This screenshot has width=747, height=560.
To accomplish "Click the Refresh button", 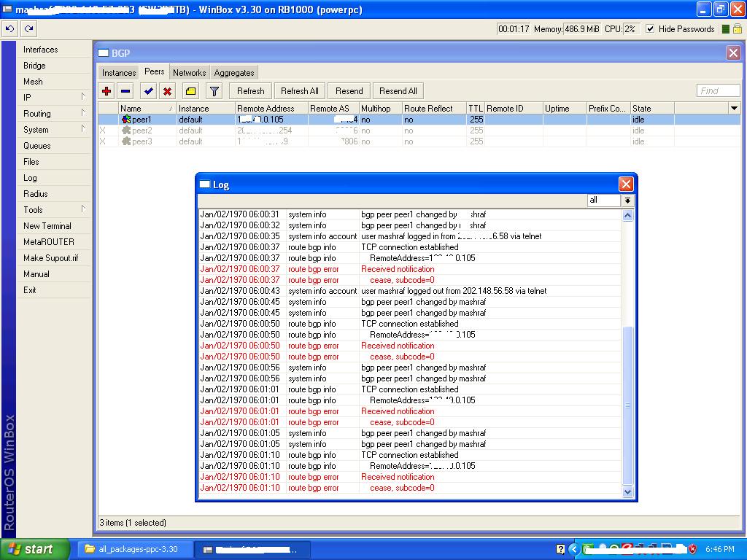I will (x=251, y=91).
